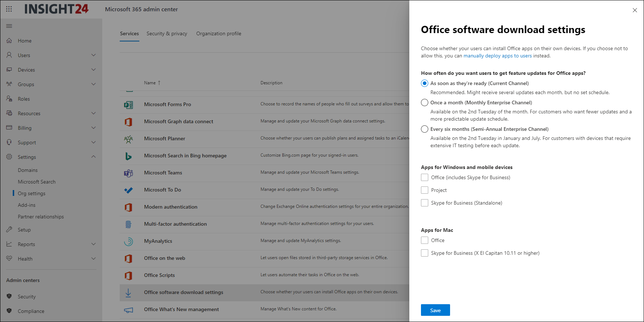Click the Microsoft To Do checkmark icon

(x=128, y=190)
